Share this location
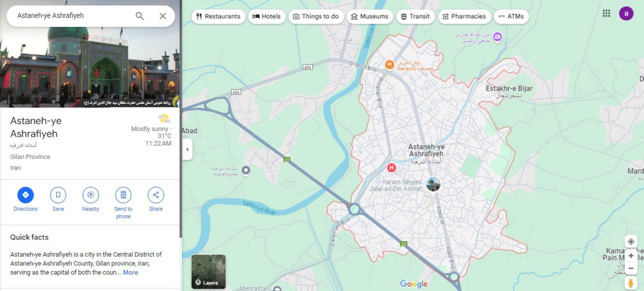This screenshot has width=644, height=291. [x=156, y=195]
